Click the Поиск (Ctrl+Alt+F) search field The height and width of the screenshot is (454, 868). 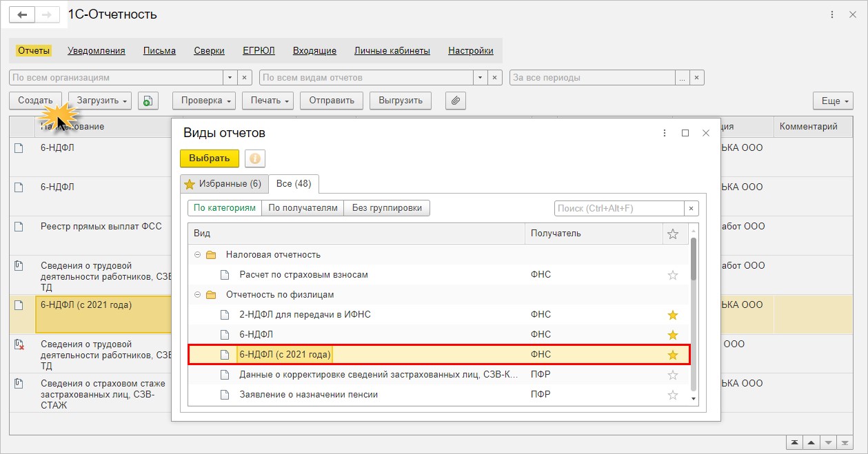(619, 208)
